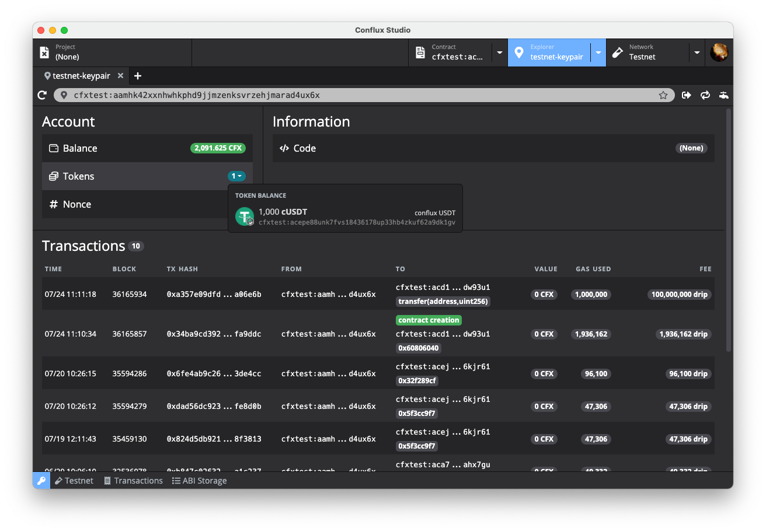766x532 pixels.
Task: Click the refresh icon beside address bar
Action: point(42,95)
